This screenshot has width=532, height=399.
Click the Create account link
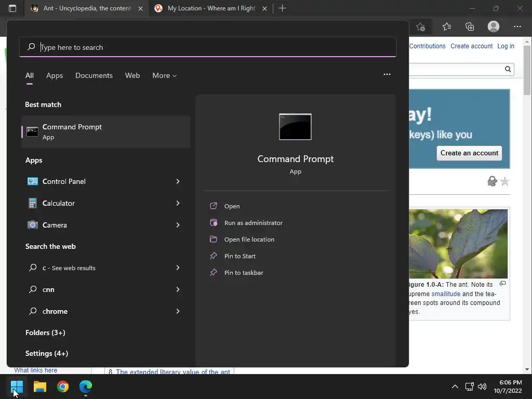pos(472,46)
